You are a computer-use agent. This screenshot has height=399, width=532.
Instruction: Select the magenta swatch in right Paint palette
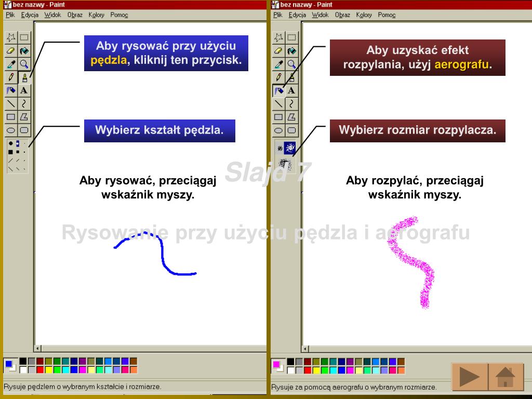pos(350,370)
